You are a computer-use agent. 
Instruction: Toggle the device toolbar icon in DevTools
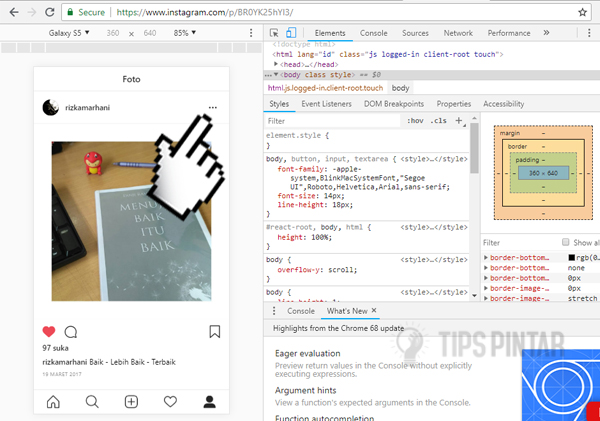pyautogui.click(x=291, y=33)
